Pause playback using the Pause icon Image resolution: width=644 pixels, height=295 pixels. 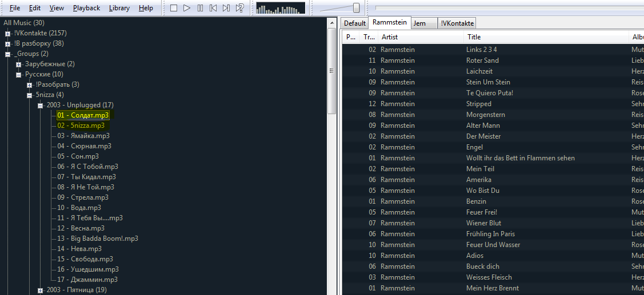(x=200, y=8)
